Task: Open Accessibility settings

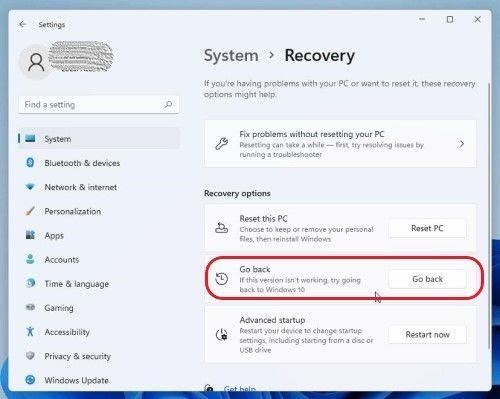Action: [99, 332]
